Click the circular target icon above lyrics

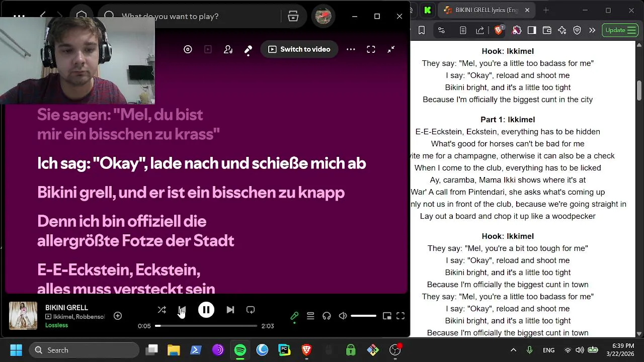[x=188, y=49]
